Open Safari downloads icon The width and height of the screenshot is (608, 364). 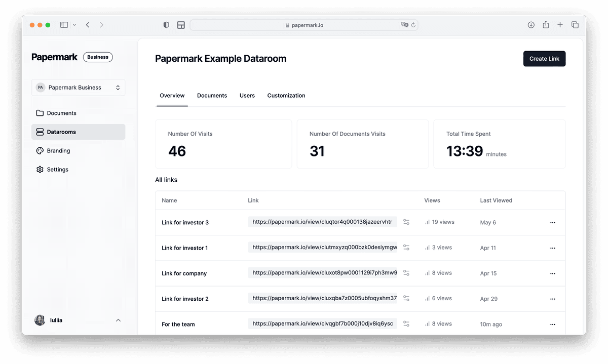531,25
